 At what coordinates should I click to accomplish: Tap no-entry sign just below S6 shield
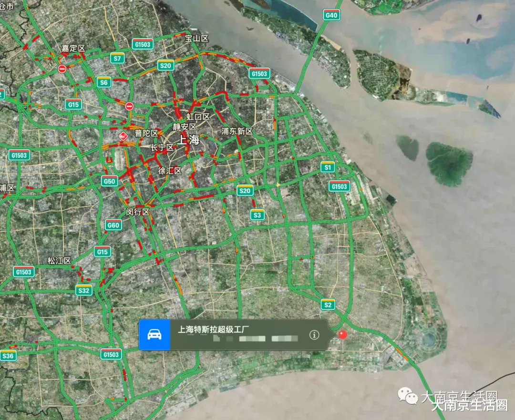coord(129,106)
